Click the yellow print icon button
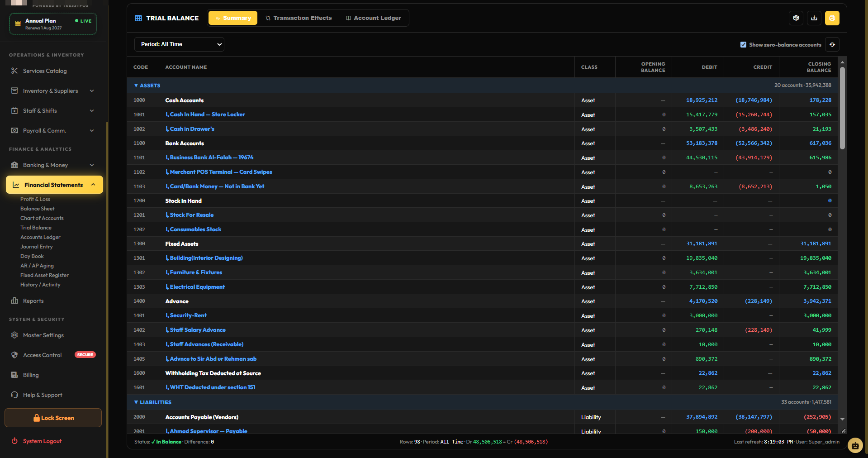868x458 pixels. [832, 18]
